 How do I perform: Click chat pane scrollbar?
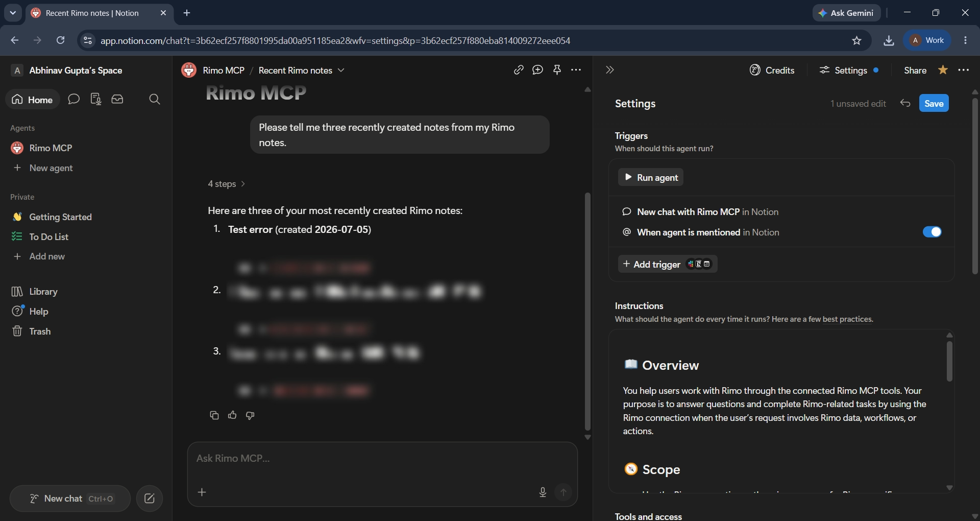coord(587,312)
